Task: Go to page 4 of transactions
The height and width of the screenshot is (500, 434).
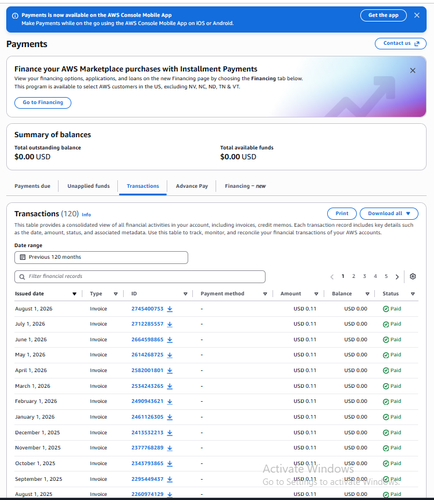Action: click(x=375, y=276)
